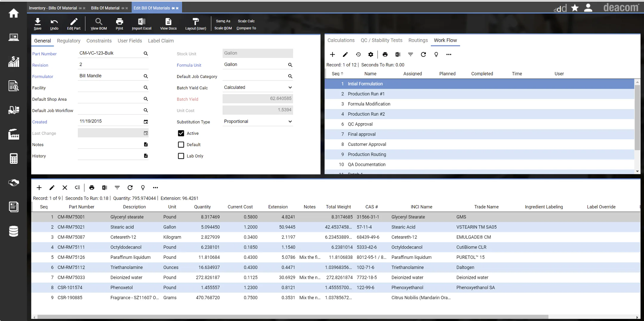Print the bill of materials

click(x=119, y=24)
